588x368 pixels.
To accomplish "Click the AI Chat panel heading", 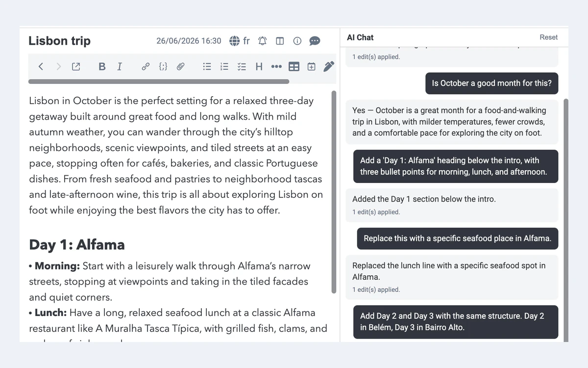I will point(360,37).
